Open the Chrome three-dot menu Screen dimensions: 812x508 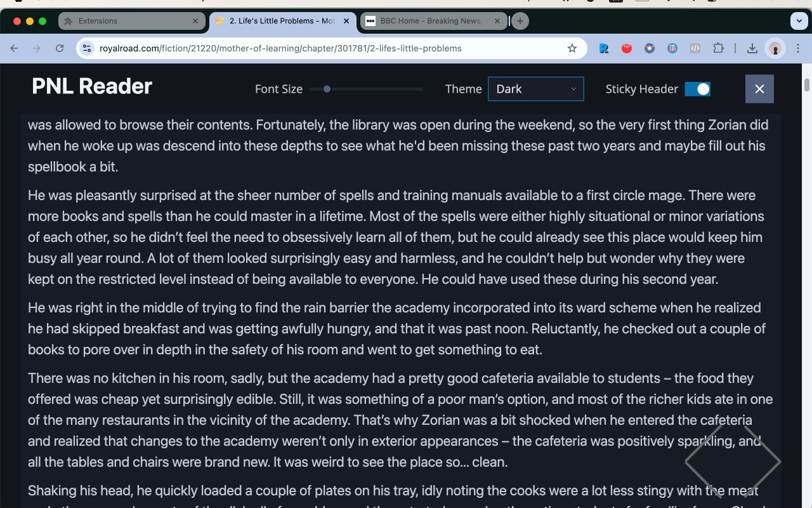point(798,48)
